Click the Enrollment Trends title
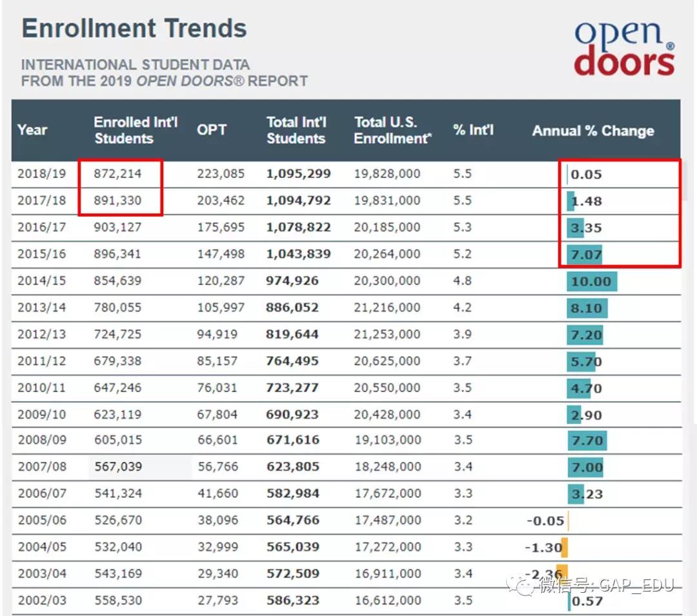The width and height of the screenshot is (697, 616). point(134,28)
